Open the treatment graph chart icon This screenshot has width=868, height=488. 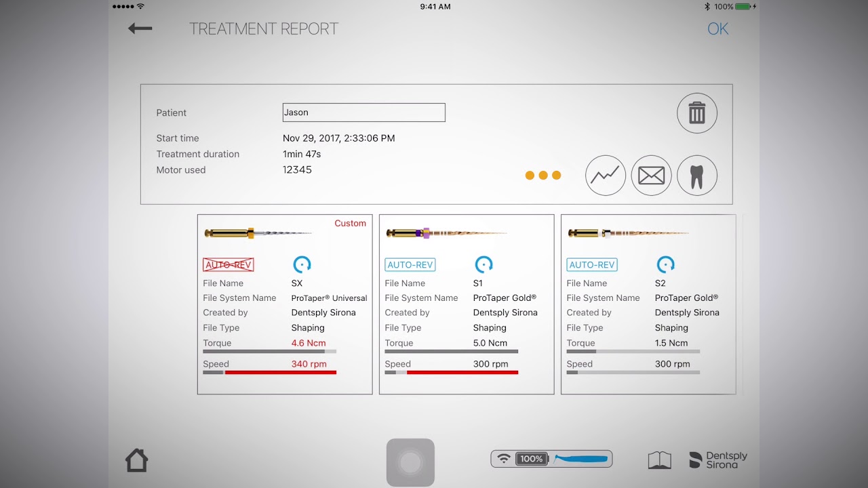[606, 176]
